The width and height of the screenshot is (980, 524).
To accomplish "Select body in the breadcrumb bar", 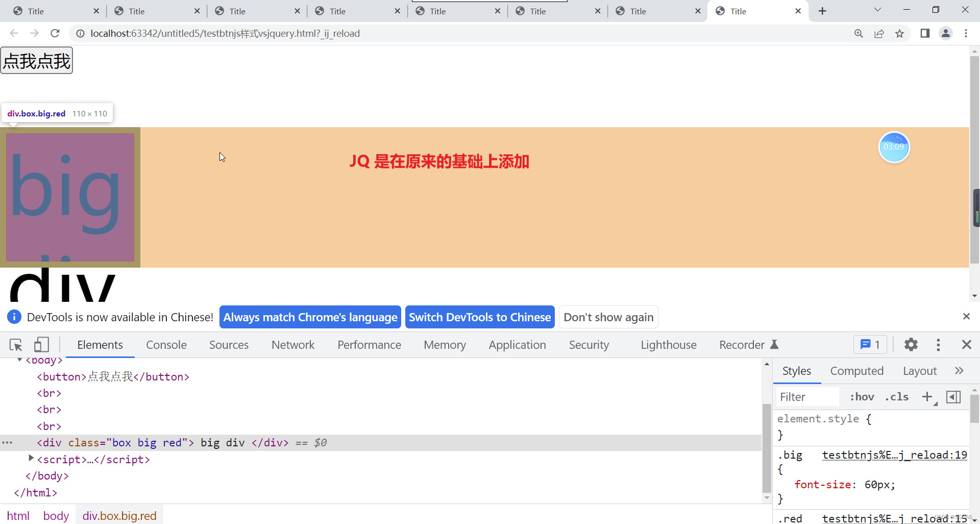I will click(56, 515).
